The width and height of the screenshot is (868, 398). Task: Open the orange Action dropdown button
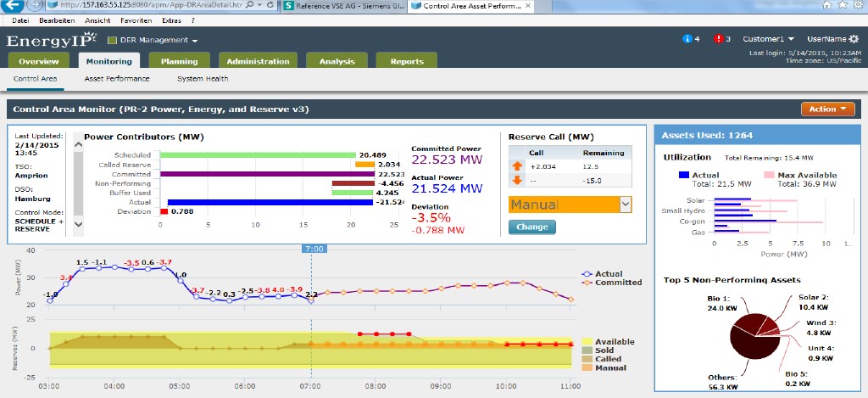827,109
